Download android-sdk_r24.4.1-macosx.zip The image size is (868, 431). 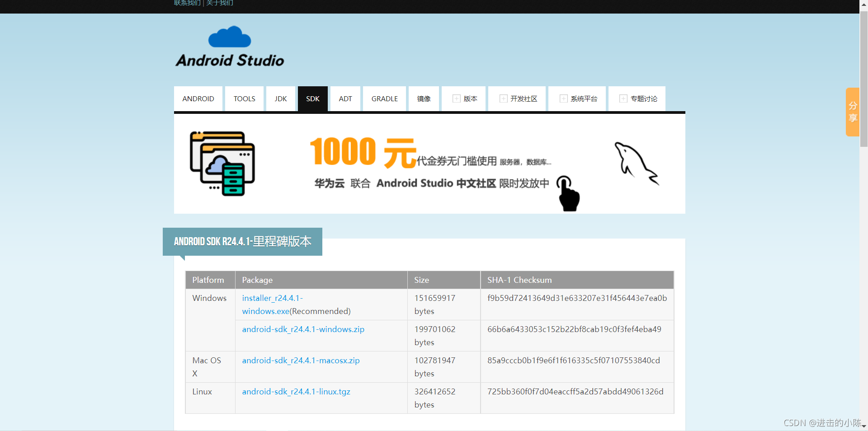tap(301, 361)
